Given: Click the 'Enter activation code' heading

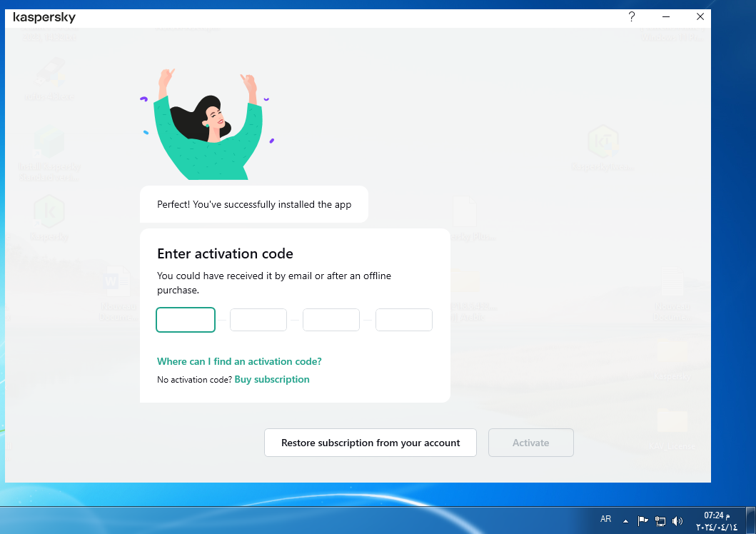Looking at the screenshot, I should (225, 253).
